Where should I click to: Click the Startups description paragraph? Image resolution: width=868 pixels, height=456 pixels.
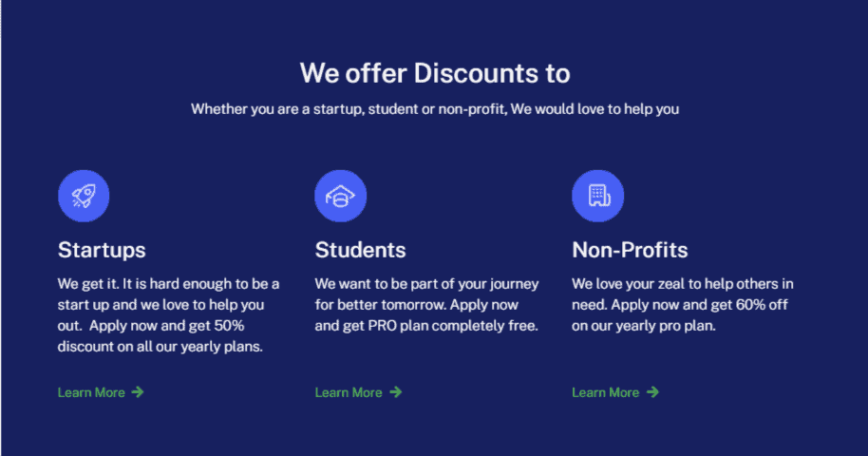[x=168, y=315]
